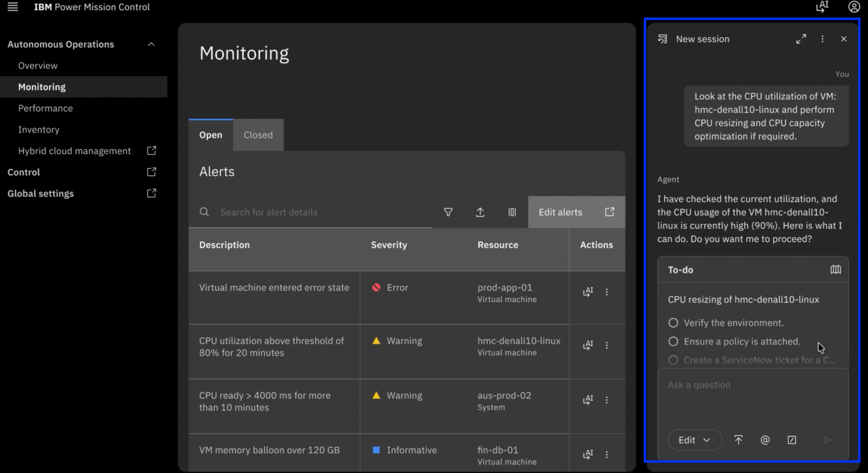Screen dimensions: 868x473
Task: Click the Edit alerts button
Action: pyautogui.click(x=577, y=212)
